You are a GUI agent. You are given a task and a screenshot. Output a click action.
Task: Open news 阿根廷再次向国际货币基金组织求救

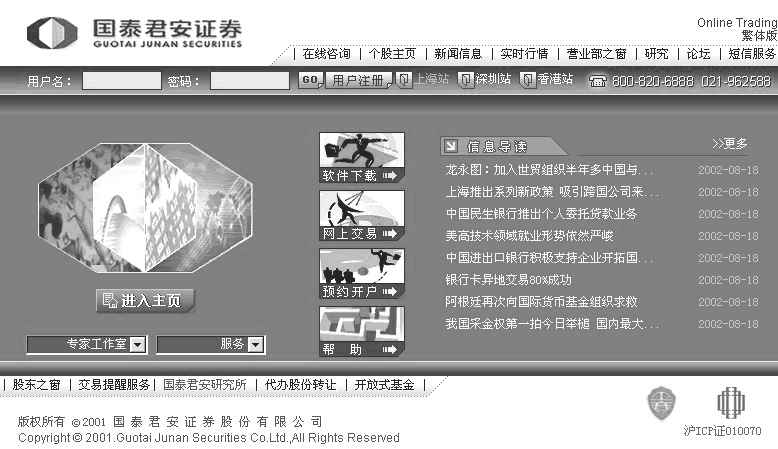pos(541,302)
